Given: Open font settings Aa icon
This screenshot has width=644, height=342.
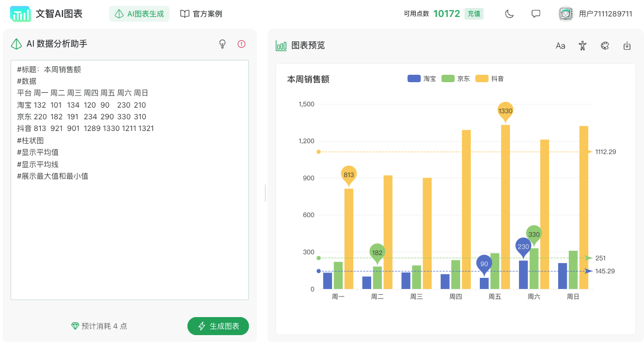Looking at the screenshot, I should click(560, 46).
